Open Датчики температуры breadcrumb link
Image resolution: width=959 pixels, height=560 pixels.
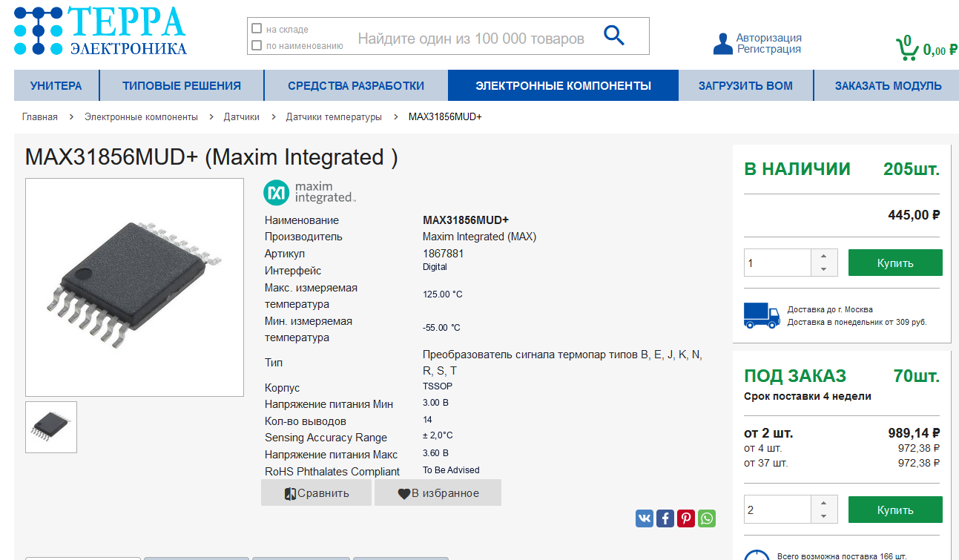coord(334,117)
